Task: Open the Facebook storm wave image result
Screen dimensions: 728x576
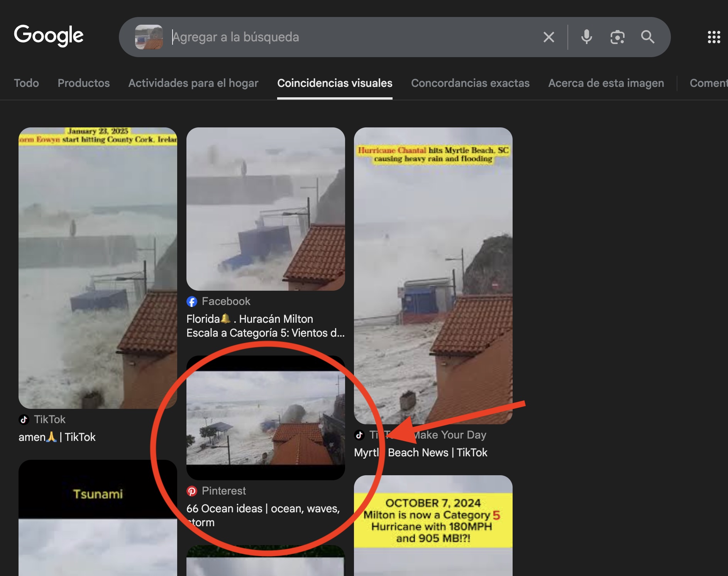Action: [x=266, y=209]
